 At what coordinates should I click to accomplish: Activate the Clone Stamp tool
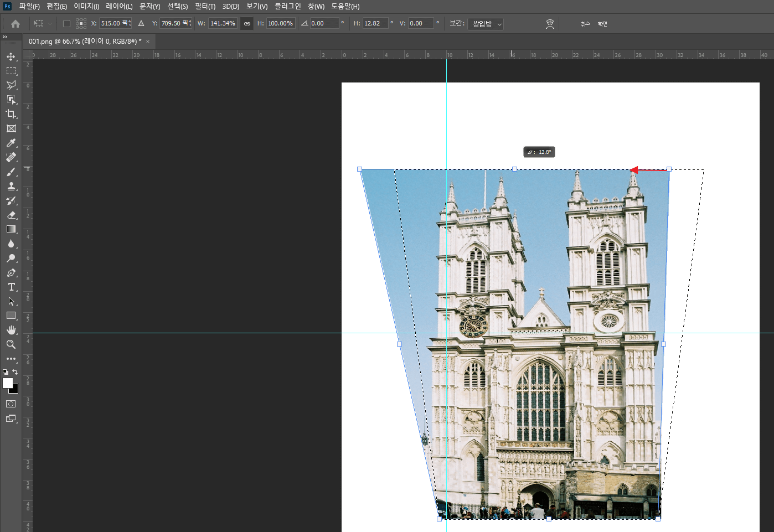[x=11, y=186]
